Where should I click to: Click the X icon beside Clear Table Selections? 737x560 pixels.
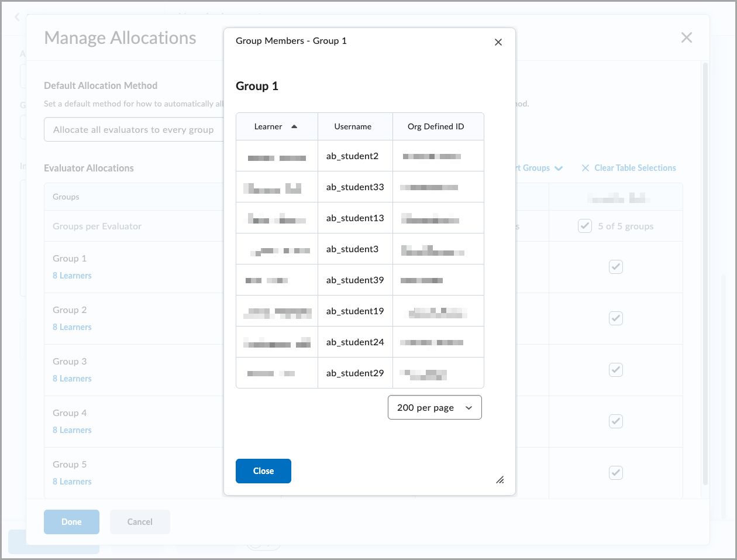(x=586, y=168)
